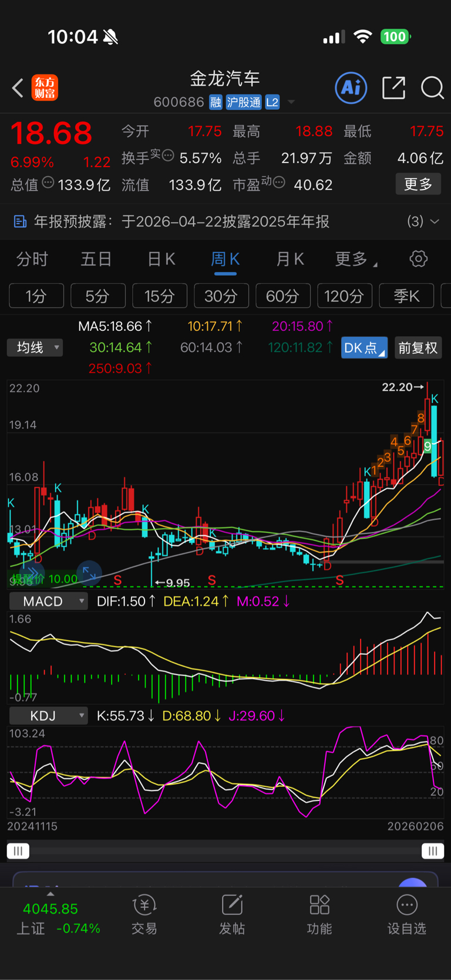Expand the index bar arrow above 4045.85
This screenshot has height=980, width=451.
coord(51,894)
